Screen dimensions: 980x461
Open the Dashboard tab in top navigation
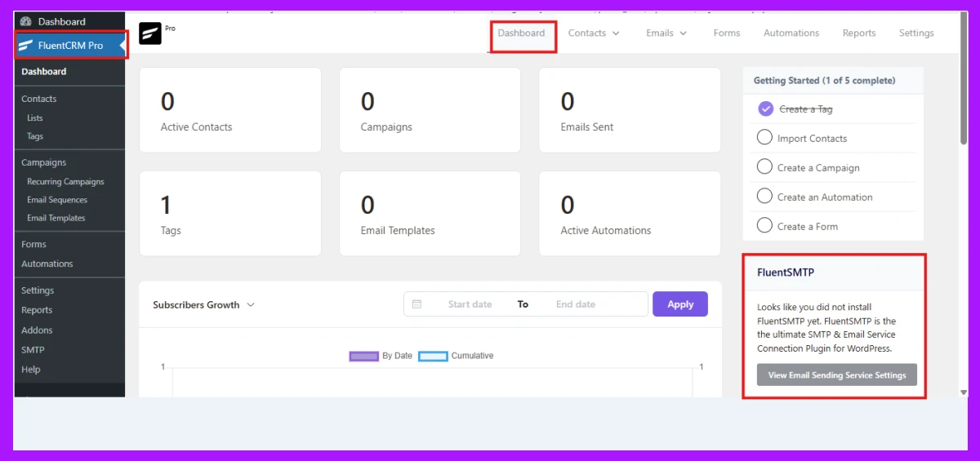521,33
